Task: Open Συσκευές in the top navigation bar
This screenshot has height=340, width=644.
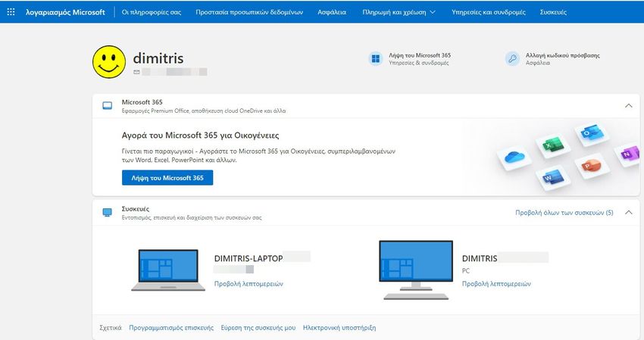Action: coord(553,12)
